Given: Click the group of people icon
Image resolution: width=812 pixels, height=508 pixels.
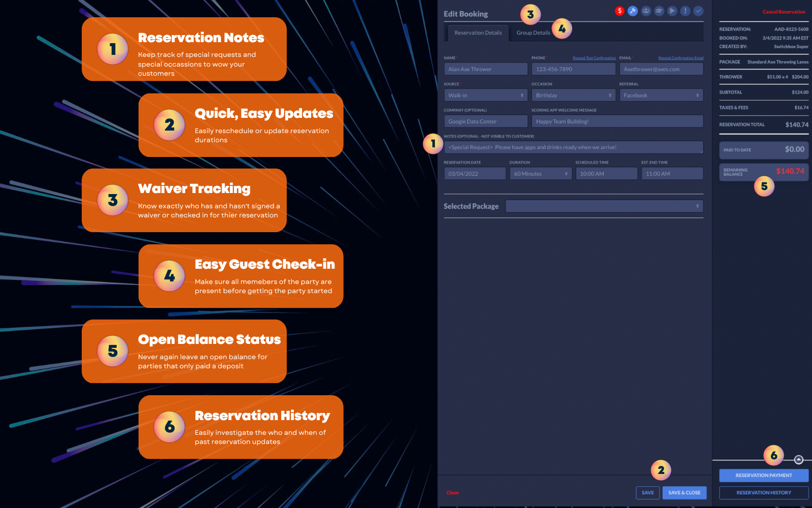Looking at the screenshot, I should click(646, 11).
